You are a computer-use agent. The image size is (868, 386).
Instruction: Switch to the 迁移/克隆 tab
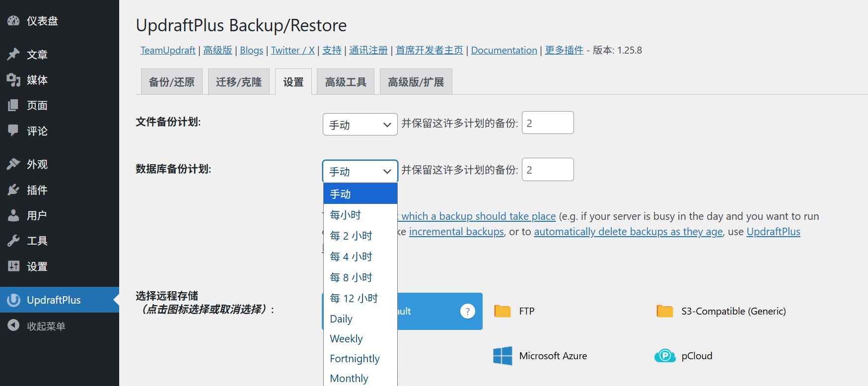pyautogui.click(x=239, y=82)
